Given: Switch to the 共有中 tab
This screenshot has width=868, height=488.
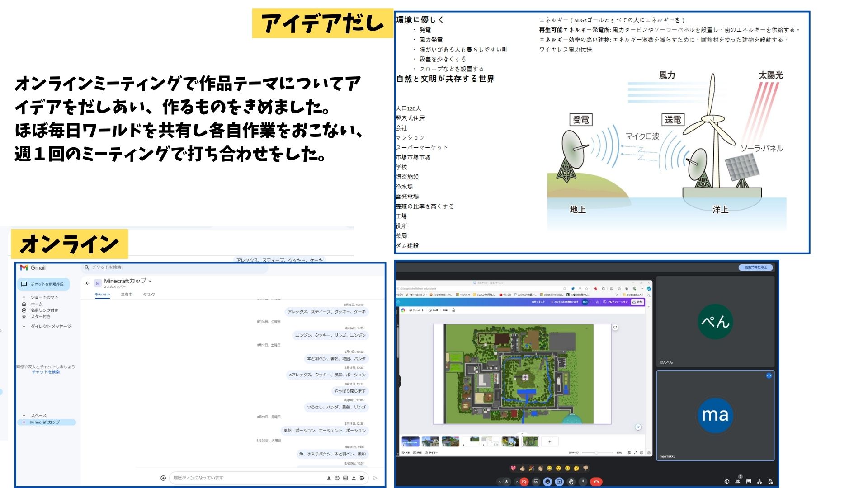Looking at the screenshot, I should (127, 295).
